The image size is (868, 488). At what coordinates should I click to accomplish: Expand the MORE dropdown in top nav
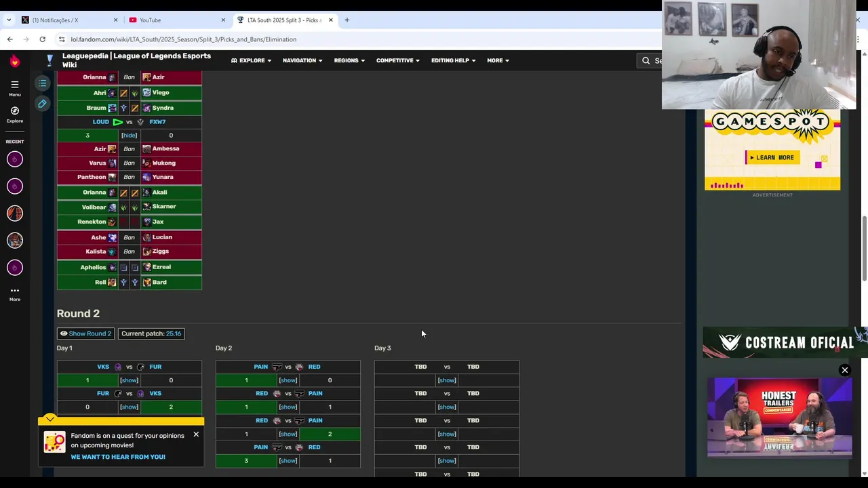498,60
